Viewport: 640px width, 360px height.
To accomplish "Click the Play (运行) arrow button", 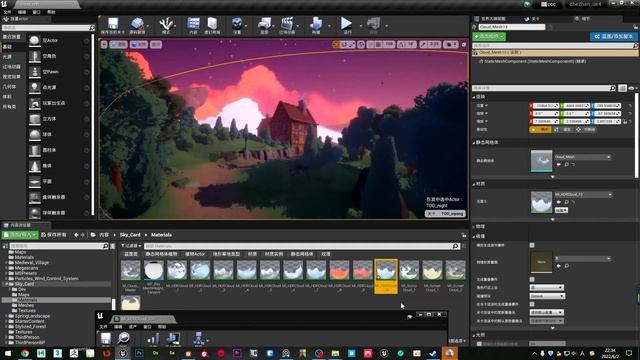I will point(347,23).
